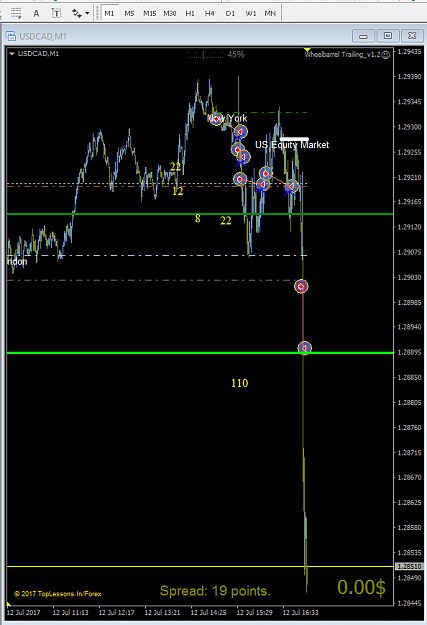Click the bottom-left chart scroll triangle marker
Screen dimensions: 427x625
[x=9, y=604]
